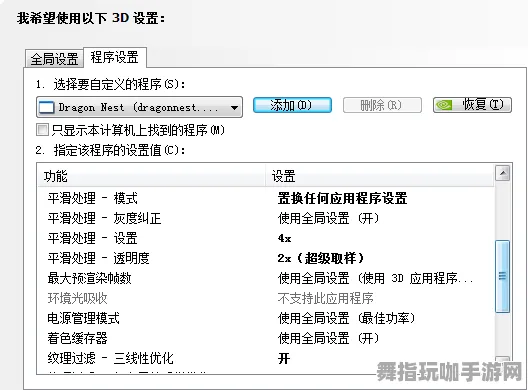Toggle 只显示本计算机上找到的程序 checkbox

[42, 130]
